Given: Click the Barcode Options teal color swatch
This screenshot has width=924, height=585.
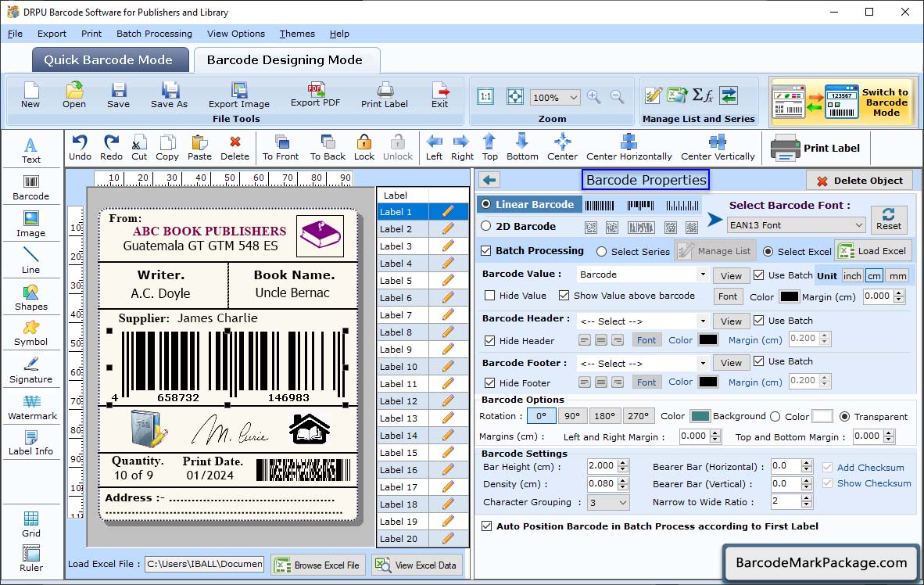Looking at the screenshot, I should 700,416.
